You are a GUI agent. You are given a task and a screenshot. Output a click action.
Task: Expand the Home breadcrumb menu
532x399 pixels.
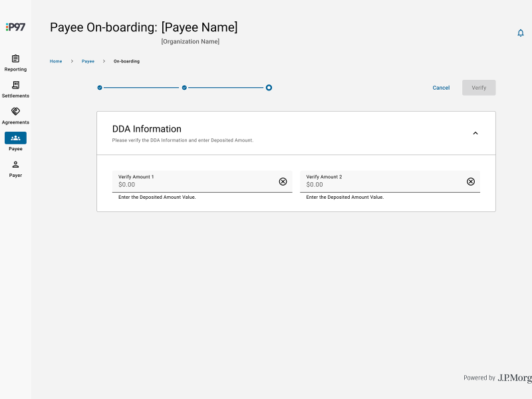[56, 61]
